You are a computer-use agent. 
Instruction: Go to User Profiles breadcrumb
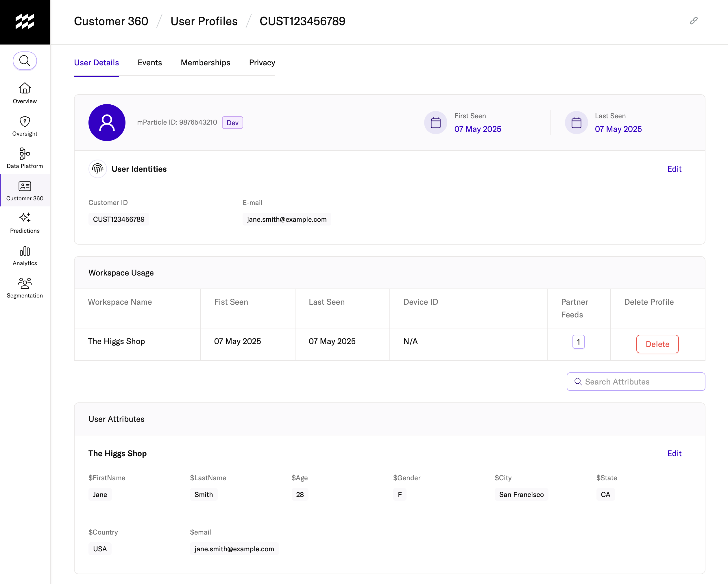click(204, 21)
